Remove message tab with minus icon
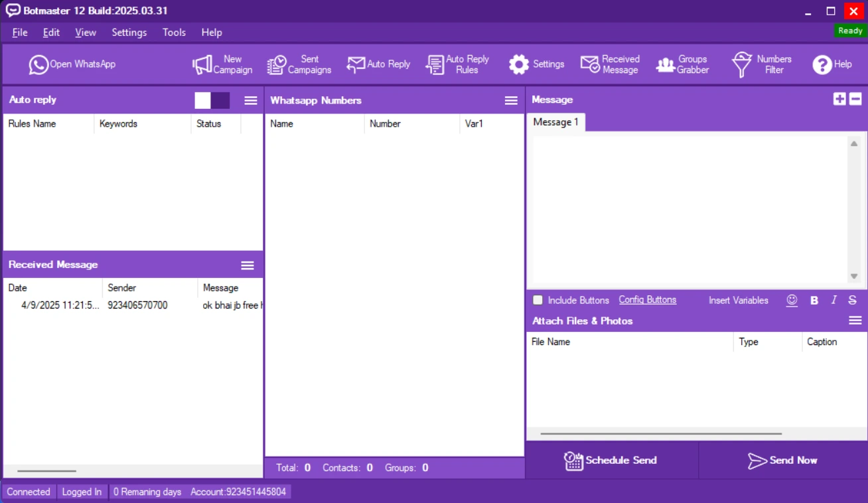 point(855,99)
